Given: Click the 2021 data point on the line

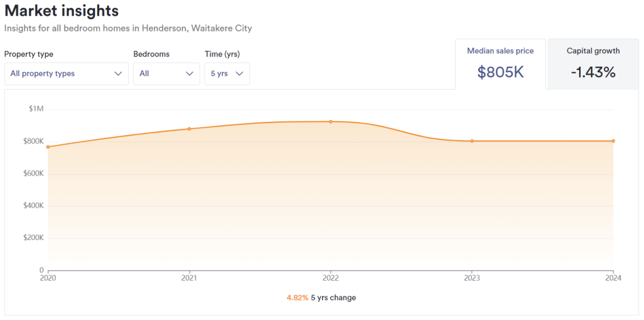Looking at the screenshot, I should (190, 129).
